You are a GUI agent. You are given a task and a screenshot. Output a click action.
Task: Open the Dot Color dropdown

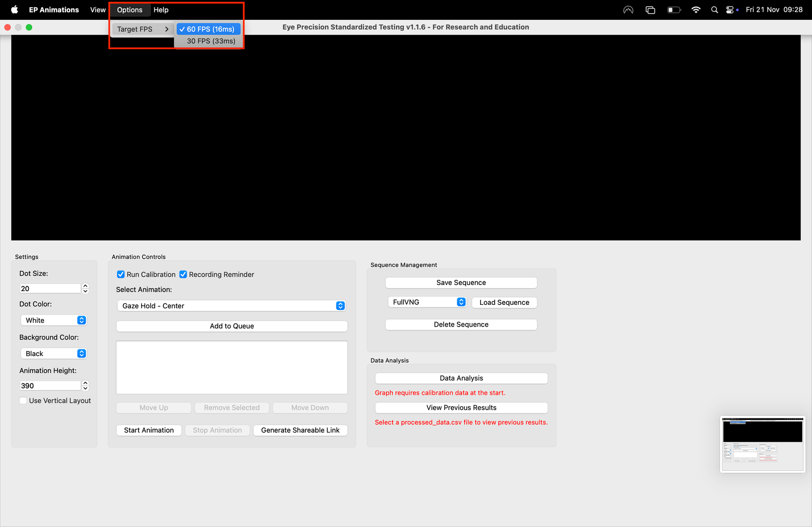54,321
